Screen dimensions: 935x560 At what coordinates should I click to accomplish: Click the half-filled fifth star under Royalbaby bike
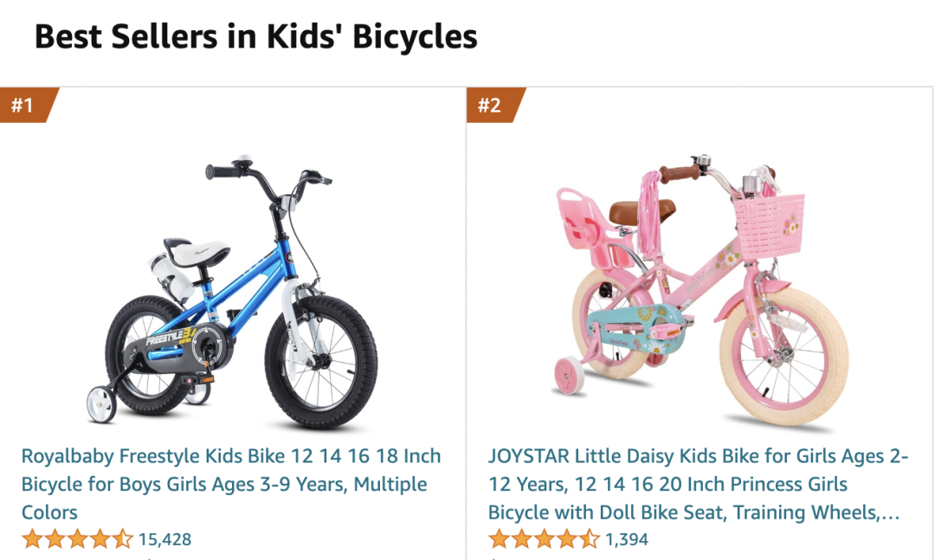pos(122,539)
